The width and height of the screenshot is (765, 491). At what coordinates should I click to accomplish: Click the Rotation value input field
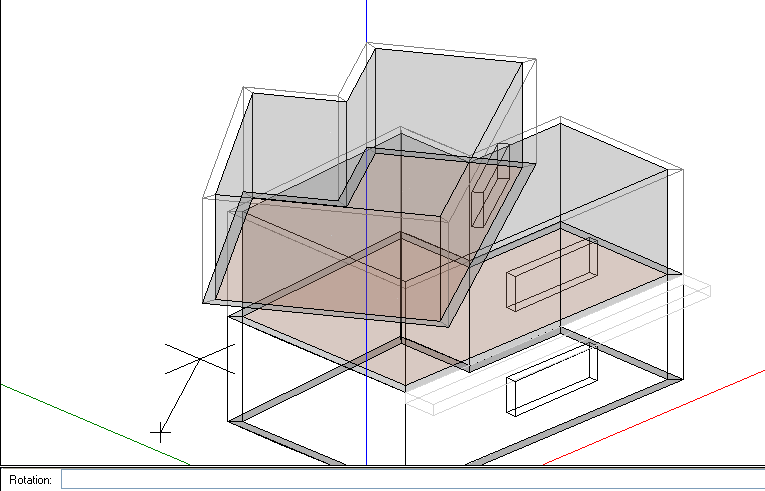tap(413, 480)
